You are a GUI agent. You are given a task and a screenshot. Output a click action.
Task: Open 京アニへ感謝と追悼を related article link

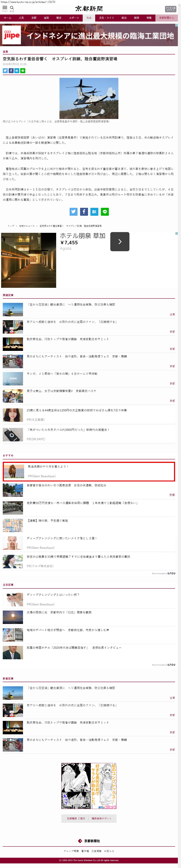[72, 322]
